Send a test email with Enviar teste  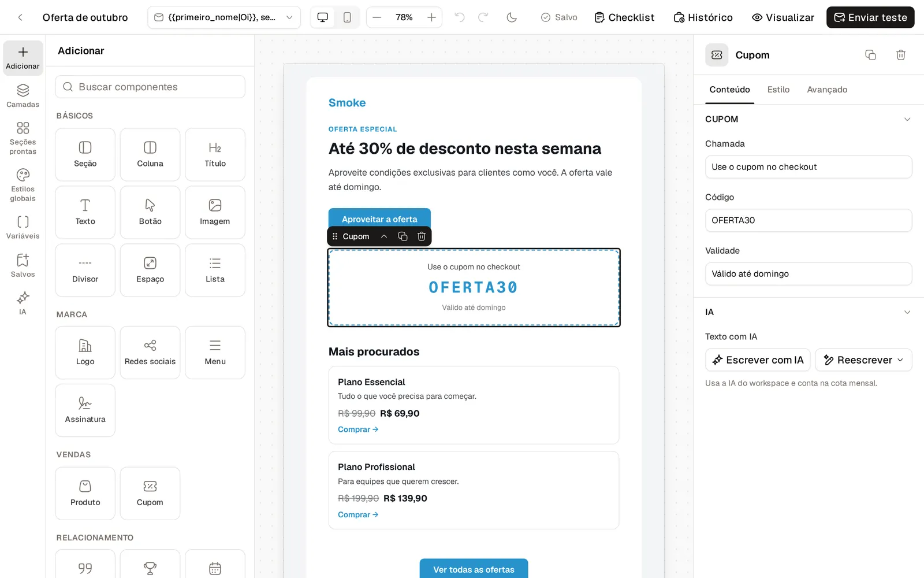[x=870, y=17]
